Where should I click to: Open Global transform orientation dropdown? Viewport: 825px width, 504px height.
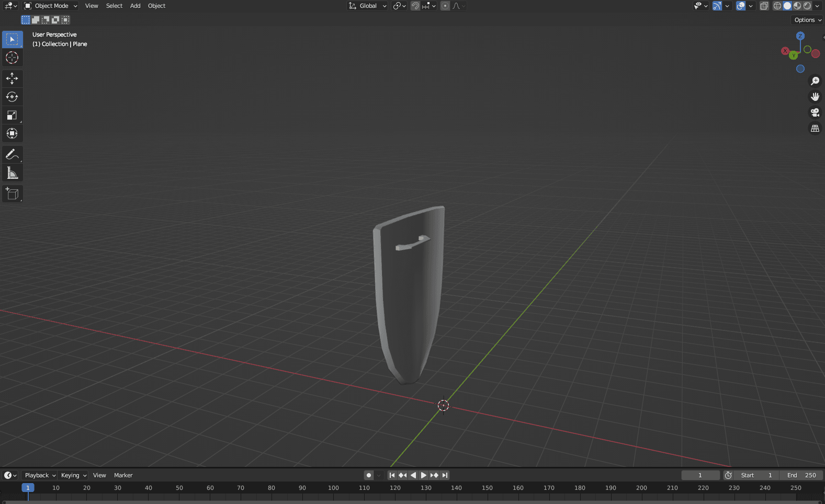point(368,6)
